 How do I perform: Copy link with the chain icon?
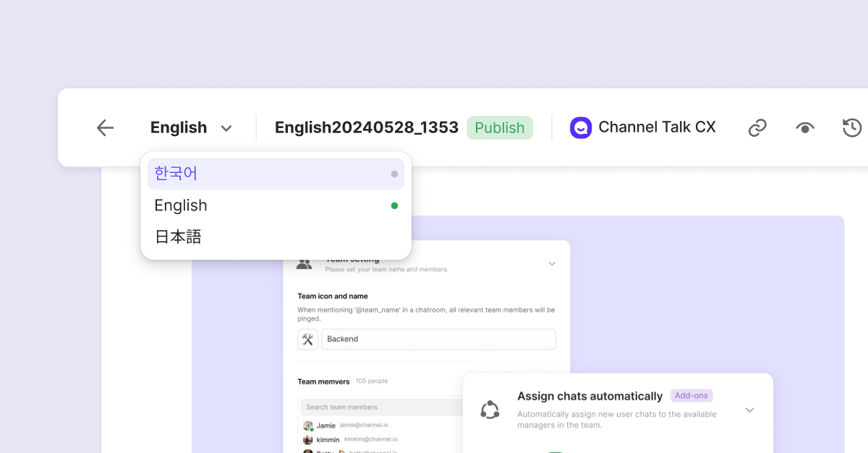pos(757,128)
